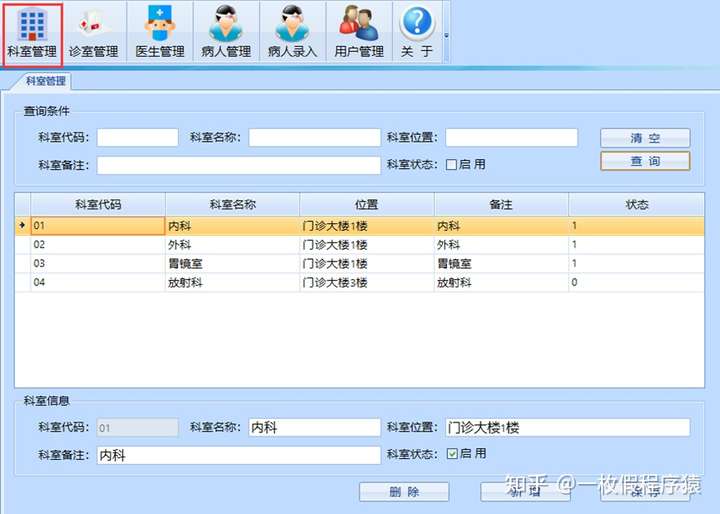Open the 病人录入 module icon
Image resolution: width=720 pixels, height=514 pixels.
point(292,33)
